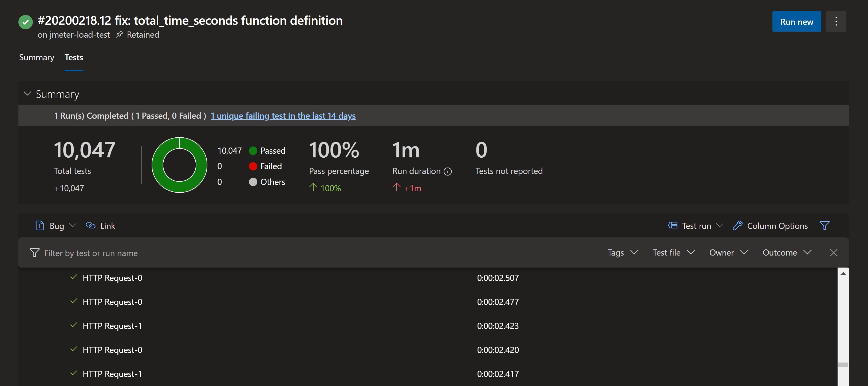
Task: Click the Link chain icon
Action: point(90,225)
